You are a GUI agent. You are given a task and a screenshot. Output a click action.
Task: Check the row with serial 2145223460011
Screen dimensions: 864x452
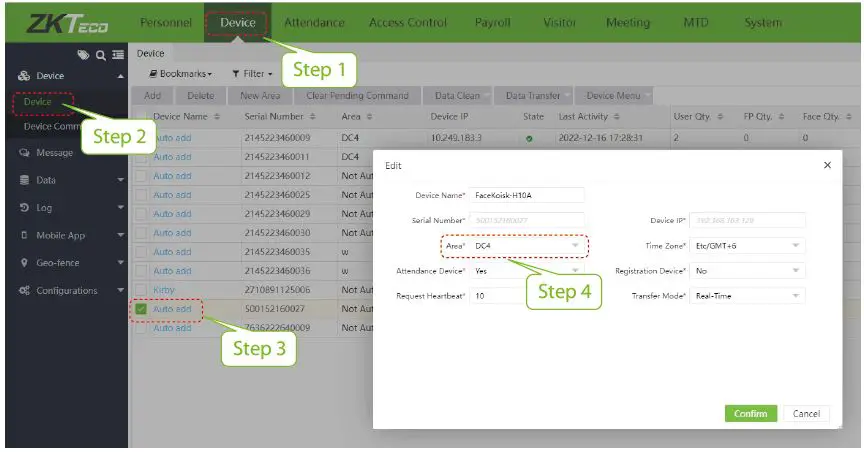point(141,157)
